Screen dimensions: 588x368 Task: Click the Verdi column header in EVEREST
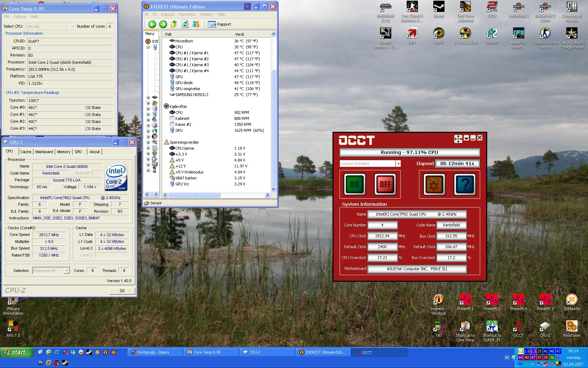(x=251, y=34)
